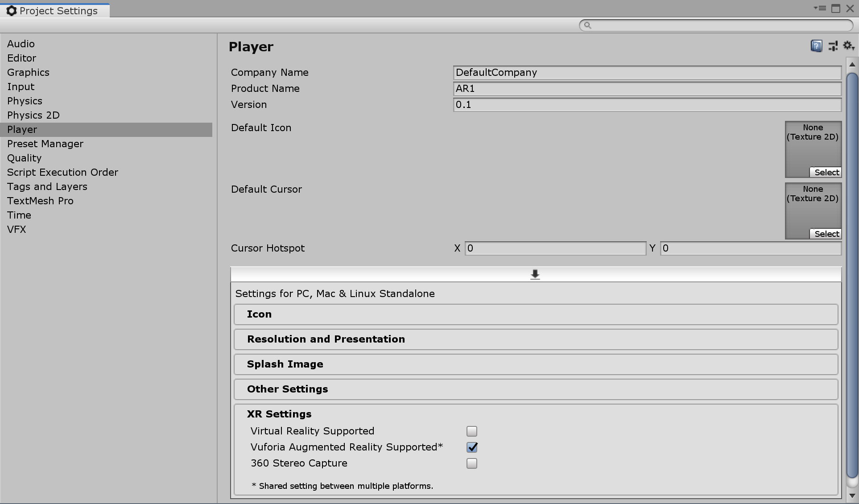Screen dimensions: 859x504
Task: Open Physics 2D settings category
Action: 106,115
